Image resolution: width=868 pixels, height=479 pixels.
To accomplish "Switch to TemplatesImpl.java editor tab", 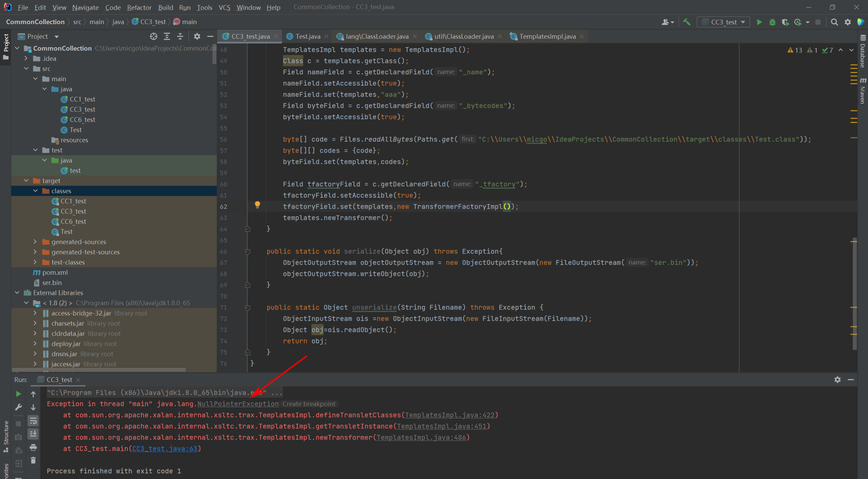I will [547, 36].
